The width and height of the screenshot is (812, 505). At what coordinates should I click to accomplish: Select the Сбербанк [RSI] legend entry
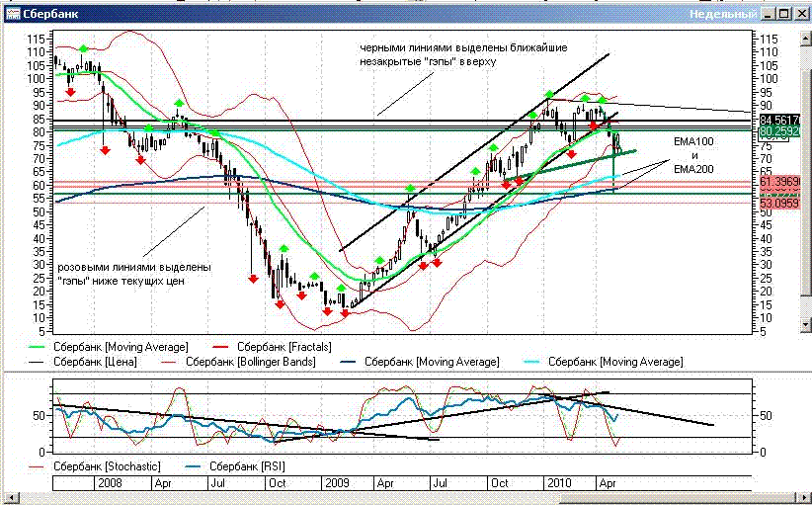234,466
